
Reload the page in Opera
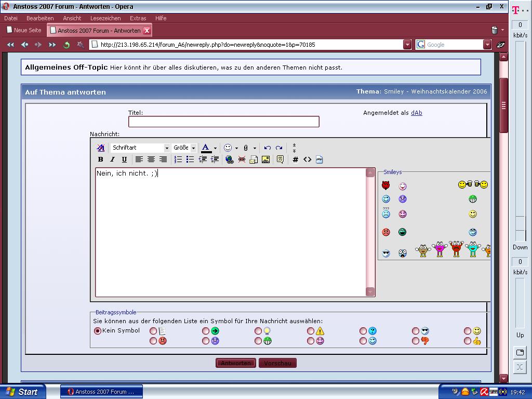pyautogui.click(x=66, y=45)
